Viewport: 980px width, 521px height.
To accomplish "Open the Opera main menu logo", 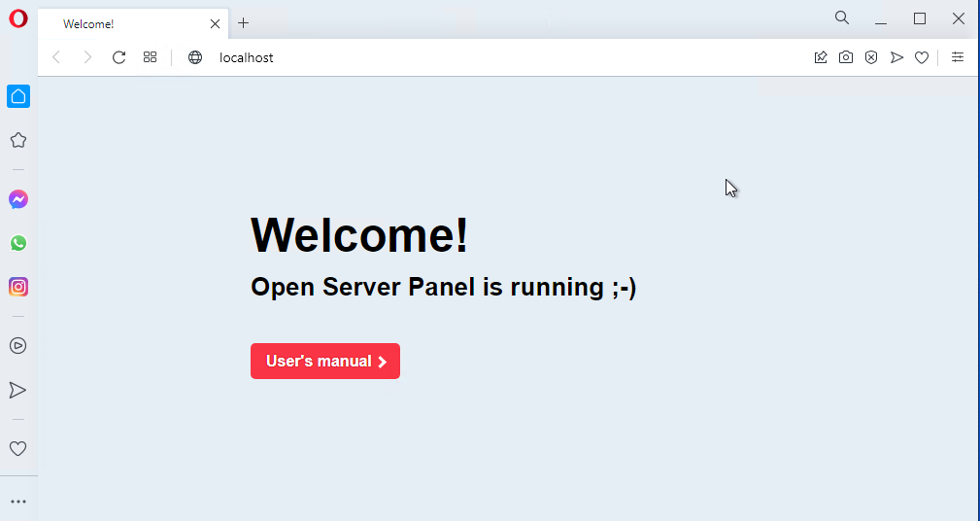I will [x=18, y=18].
